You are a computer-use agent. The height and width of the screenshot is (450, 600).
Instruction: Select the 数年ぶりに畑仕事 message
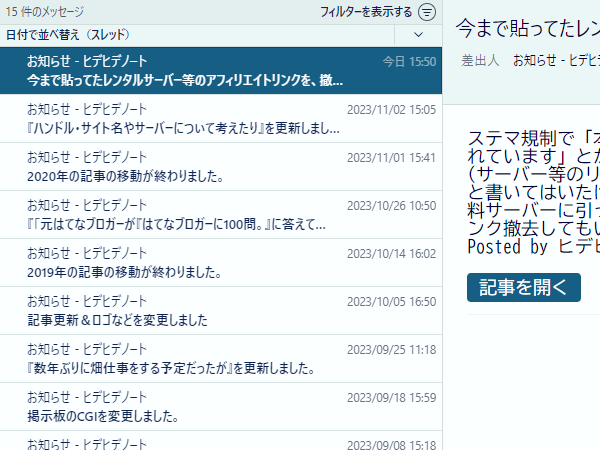click(x=220, y=358)
